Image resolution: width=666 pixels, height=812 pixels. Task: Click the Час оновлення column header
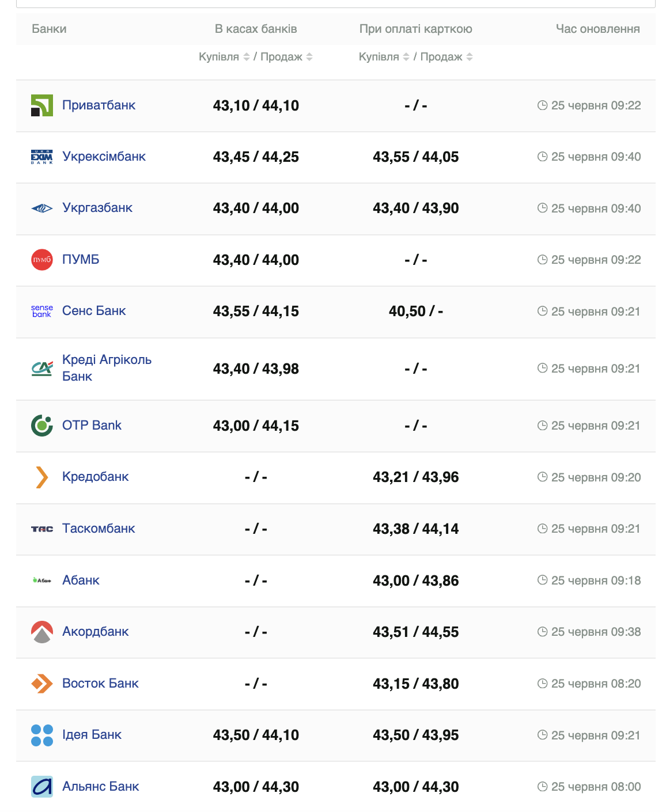click(597, 29)
